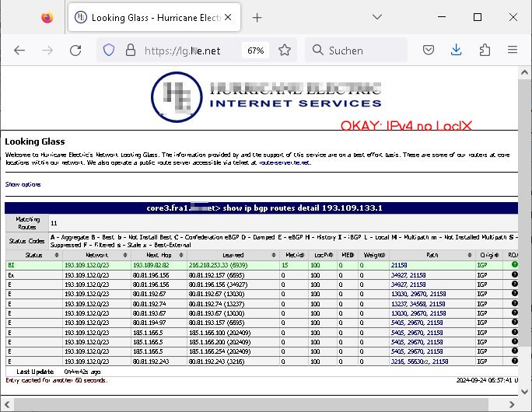The image size is (532, 412).
Task: Sort table by Metric column
Action: 294,255
